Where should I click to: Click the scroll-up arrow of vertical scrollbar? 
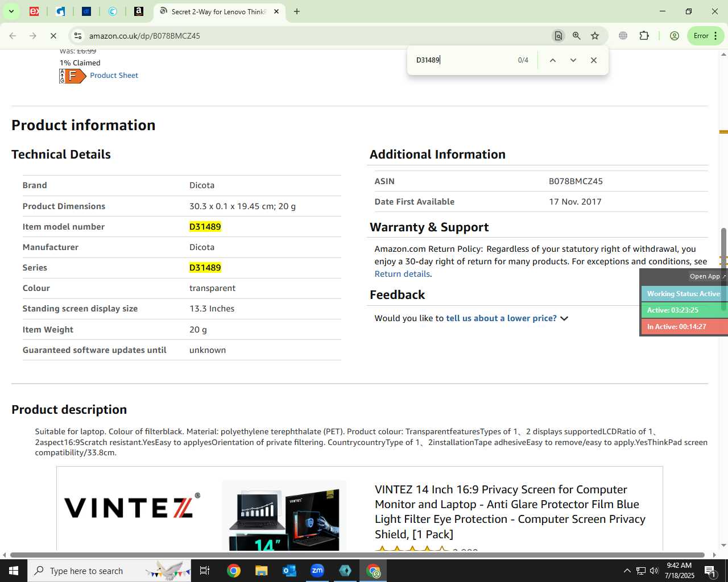(x=723, y=55)
